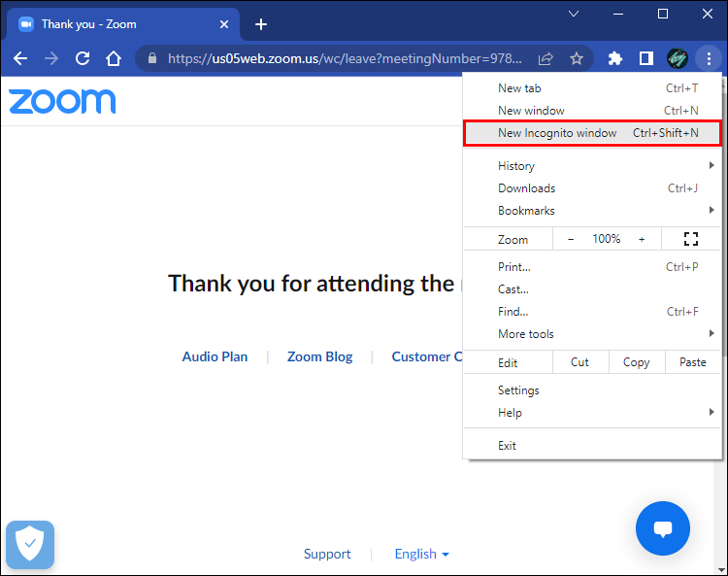This screenshot has width=728, height=576.
Task: Open a new tab with the plus button
Action: [261, 24]
